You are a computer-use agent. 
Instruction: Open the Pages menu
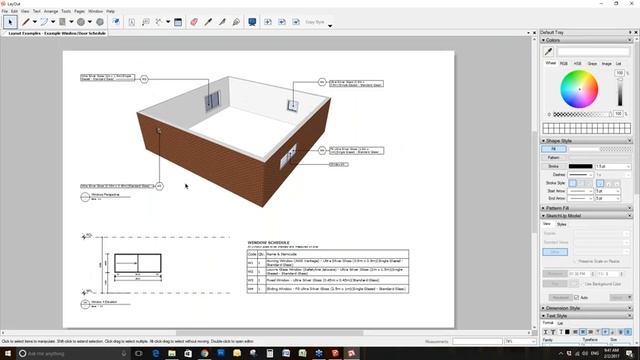[79, 11]
